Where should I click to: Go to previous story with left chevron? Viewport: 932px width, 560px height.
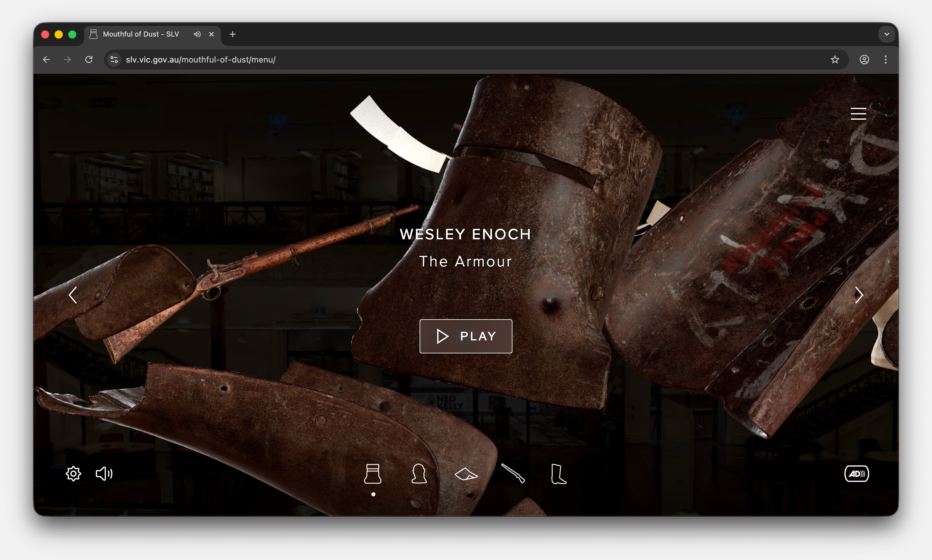[73, 295]
